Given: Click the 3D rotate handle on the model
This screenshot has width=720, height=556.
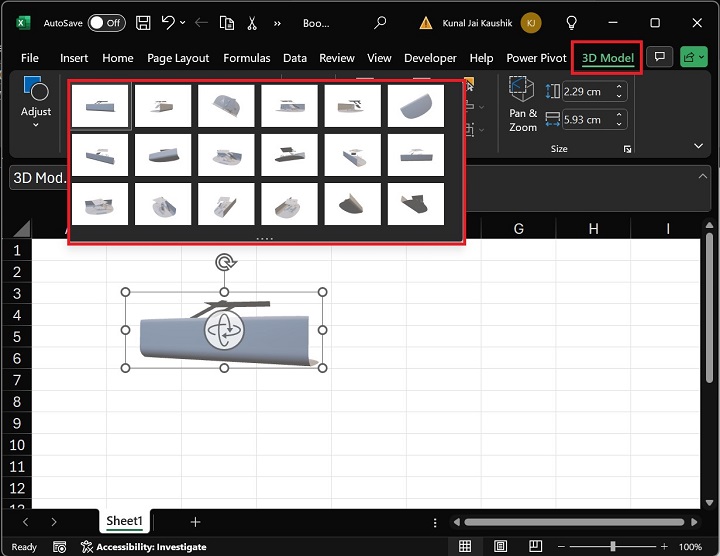Looking at the screenshot, I should 225,330.
